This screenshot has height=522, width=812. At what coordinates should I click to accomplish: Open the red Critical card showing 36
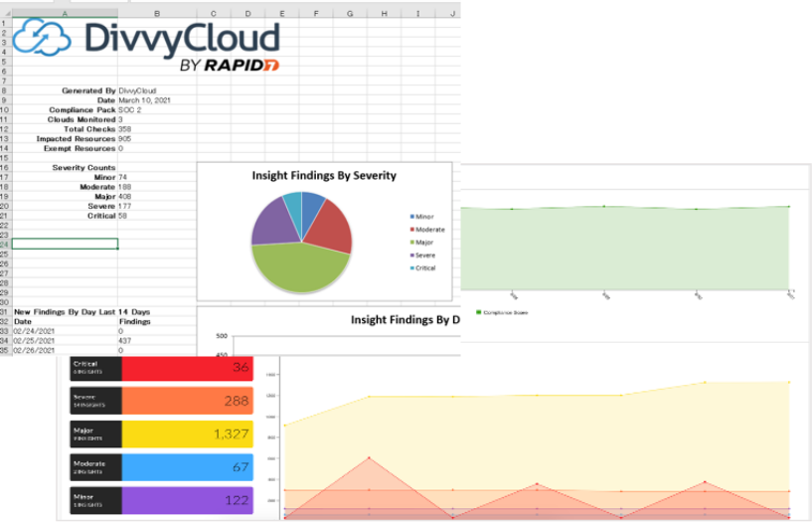pos(162,368)
